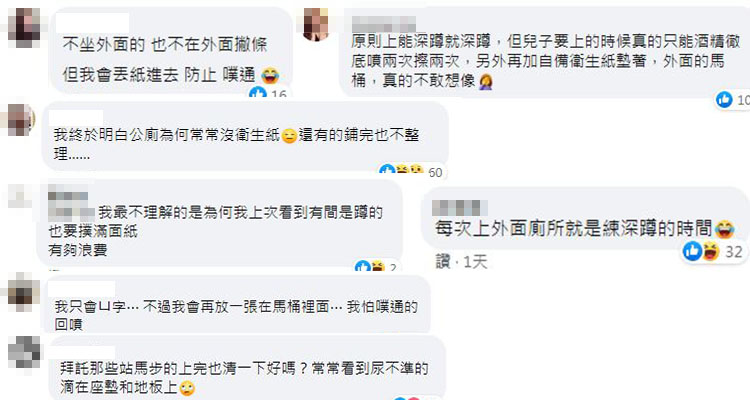Click the blue like icon beside count 32
The height and width of the screenshot is (400, 750).
tap(692, 251)
